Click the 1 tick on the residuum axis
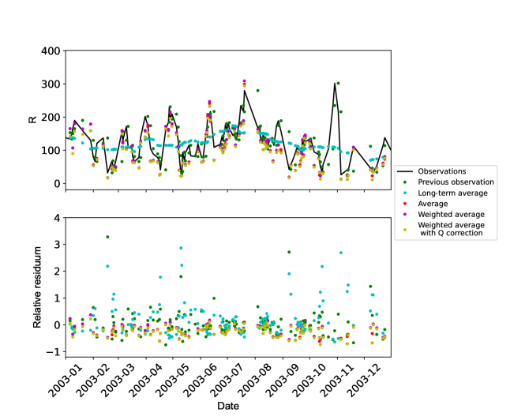 tap(58, 298)
